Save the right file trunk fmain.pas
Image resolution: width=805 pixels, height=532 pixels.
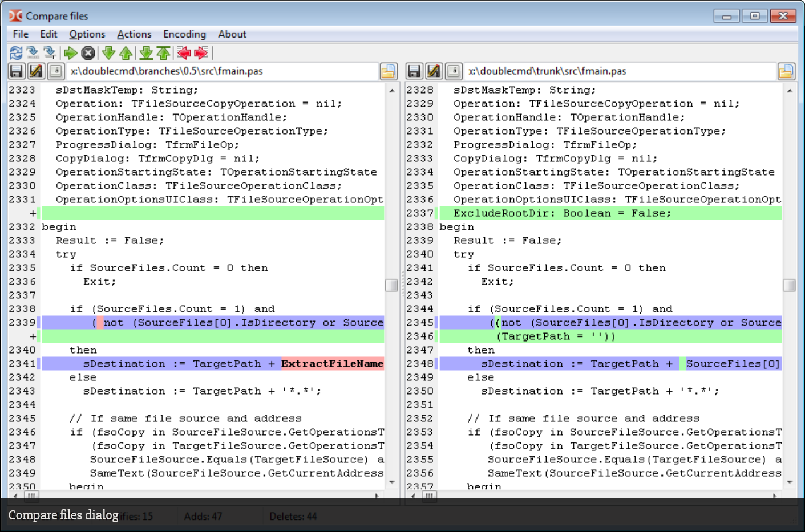[414, 71]
